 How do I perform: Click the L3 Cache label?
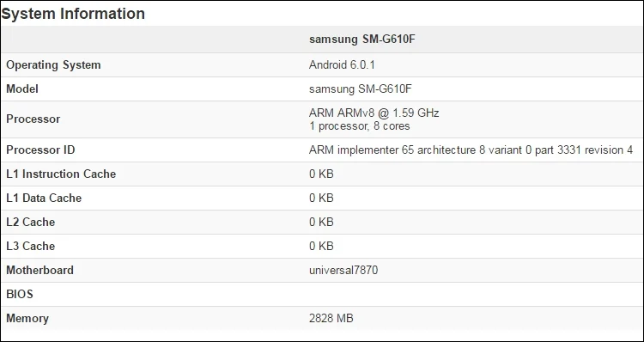(30, 247)
